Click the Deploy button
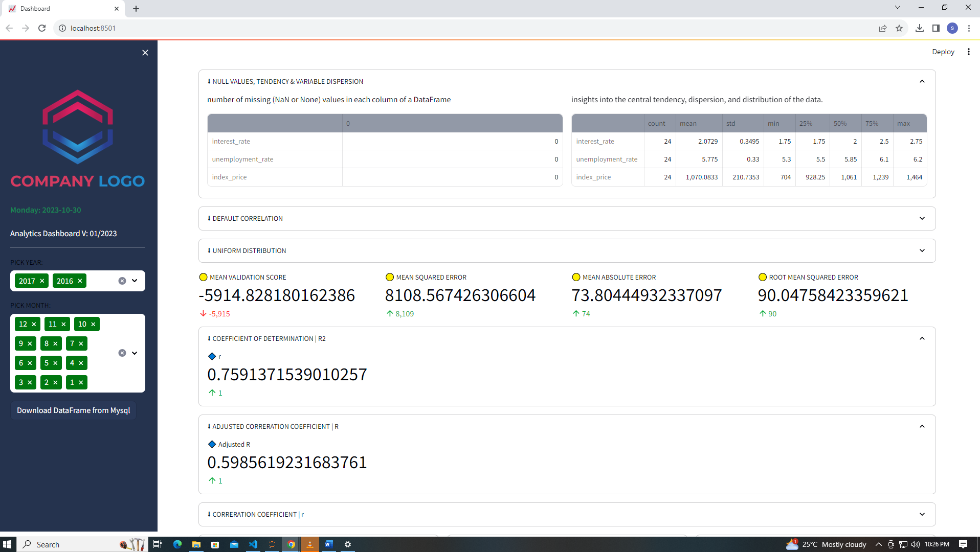The height and width of the screenshot is (552, 980). pos(943,52)
